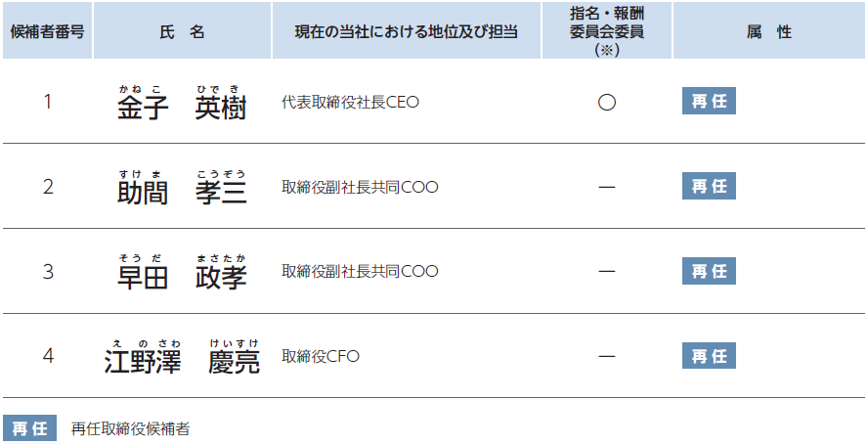The image size is (868, 445).
Task: Click the 再任 badge for 江野澤 慶亮
Action: tap(709, 355)
